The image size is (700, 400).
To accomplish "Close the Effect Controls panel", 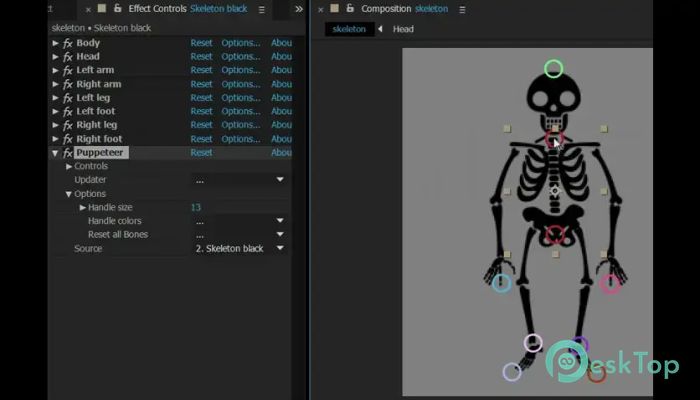I will click(x=88, y=9).
